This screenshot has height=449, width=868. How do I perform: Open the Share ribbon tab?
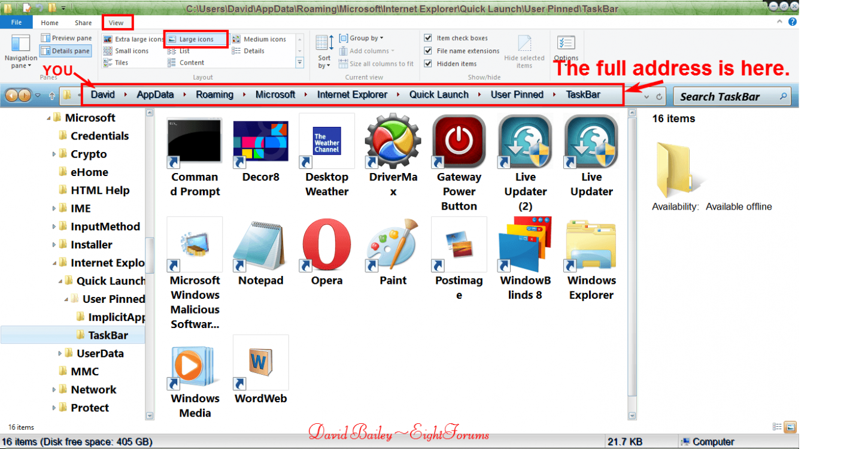(83, 23)
